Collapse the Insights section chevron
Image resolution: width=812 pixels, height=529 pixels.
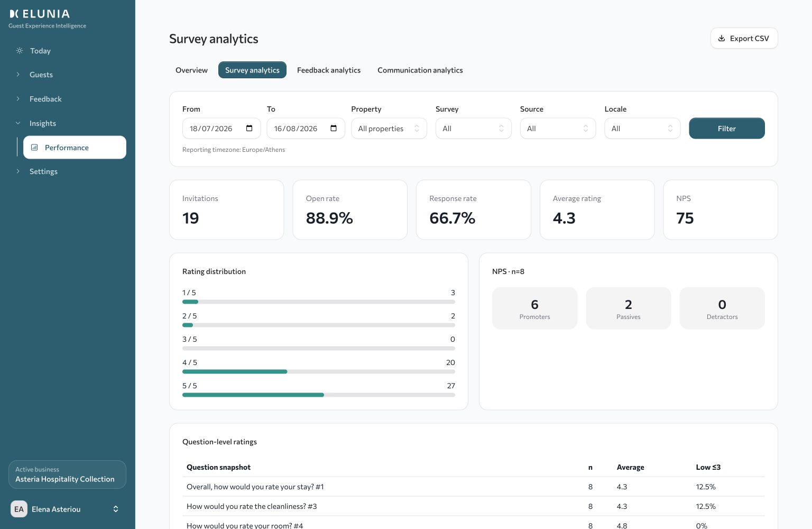point(18,123)
